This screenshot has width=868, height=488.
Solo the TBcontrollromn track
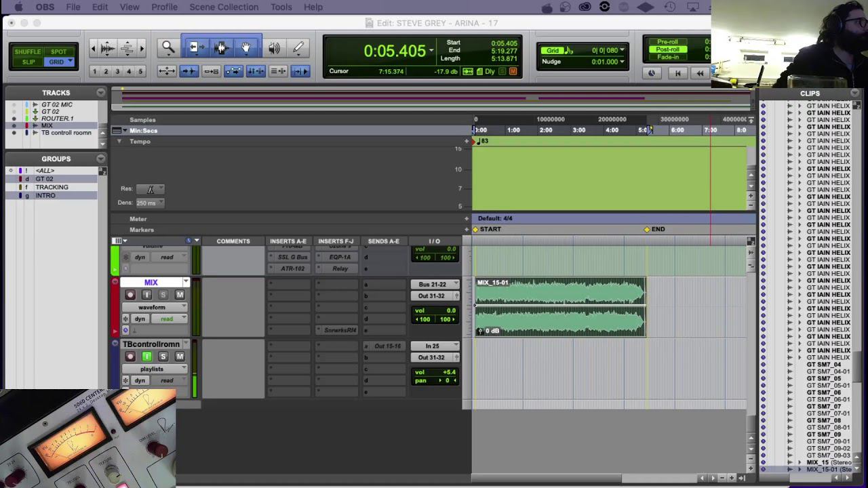[x=163, y=357]
